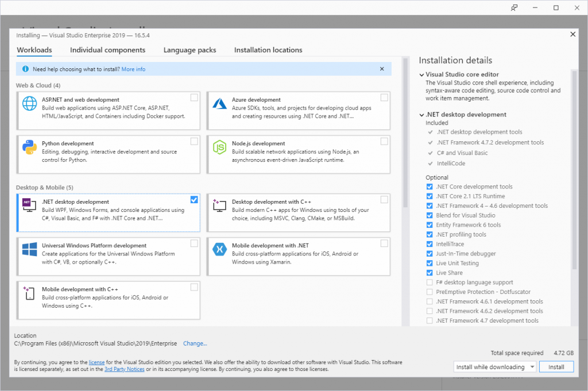Check the Azure development workload
Image resolution: width=588 pixels, height=391 pixels.
point(384,98)
